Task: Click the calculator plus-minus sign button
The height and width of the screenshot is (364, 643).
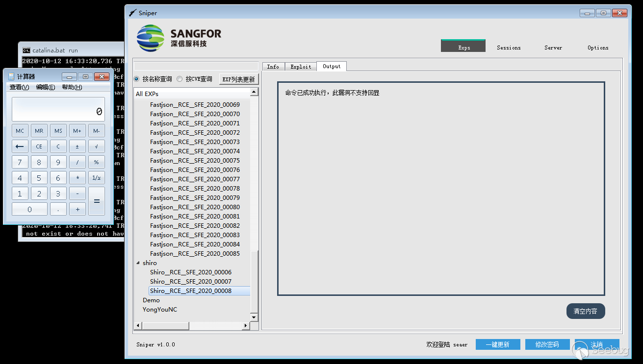Action: coord(77,146)
